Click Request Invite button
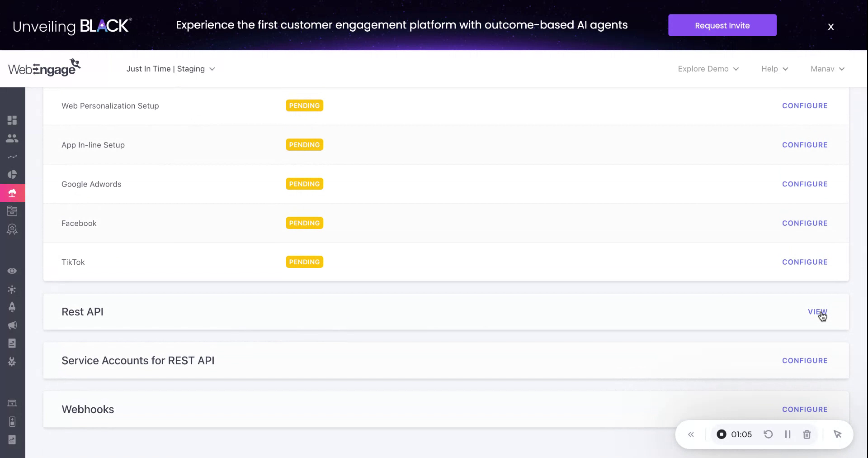 click(722, 25)
